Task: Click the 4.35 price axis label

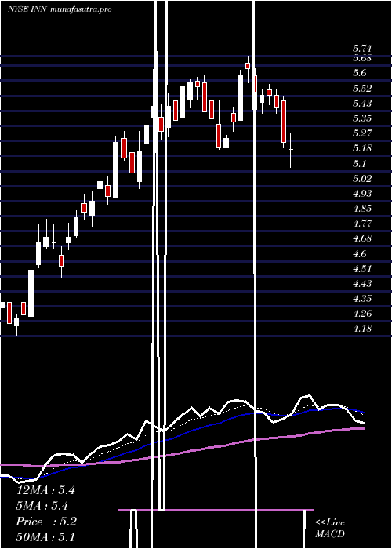Action: (362, 299)
